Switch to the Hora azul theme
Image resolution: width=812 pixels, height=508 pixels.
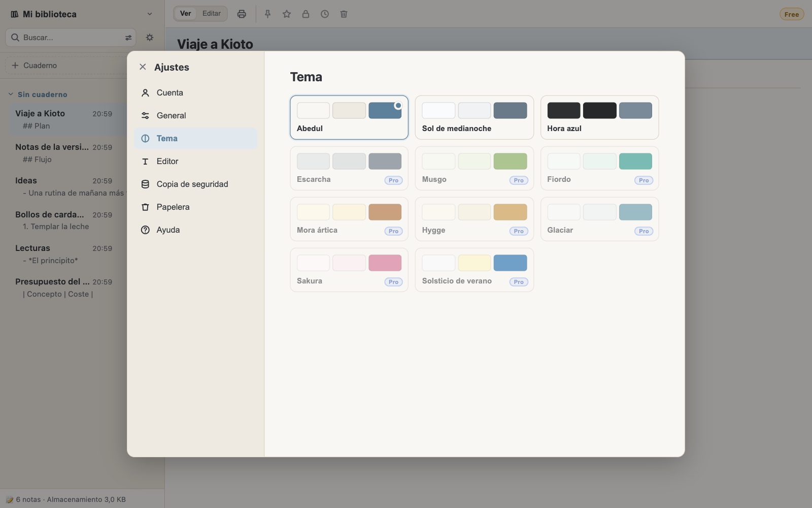[599, 117]
